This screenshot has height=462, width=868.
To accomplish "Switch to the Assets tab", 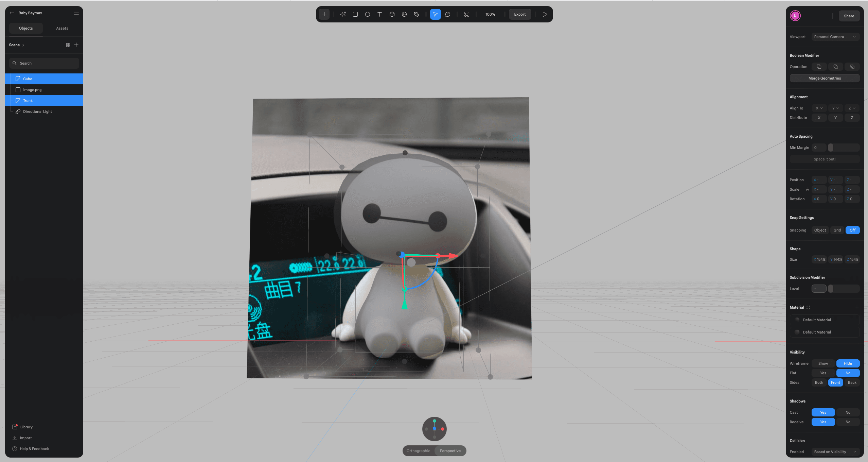I will click(62, 28).
